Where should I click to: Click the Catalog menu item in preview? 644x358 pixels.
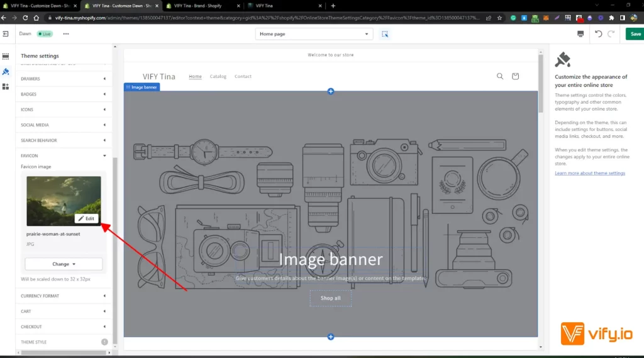pos(218,77)
